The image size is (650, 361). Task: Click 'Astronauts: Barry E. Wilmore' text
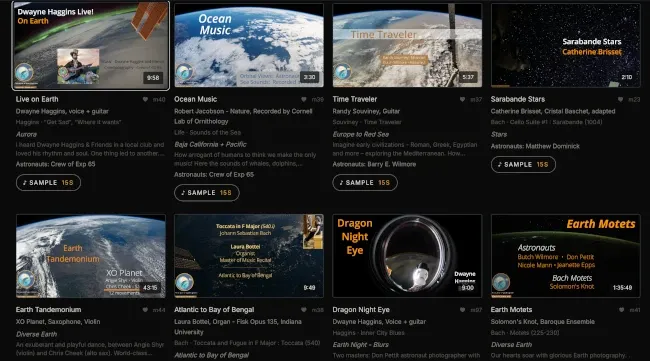(x=374, y=165)
